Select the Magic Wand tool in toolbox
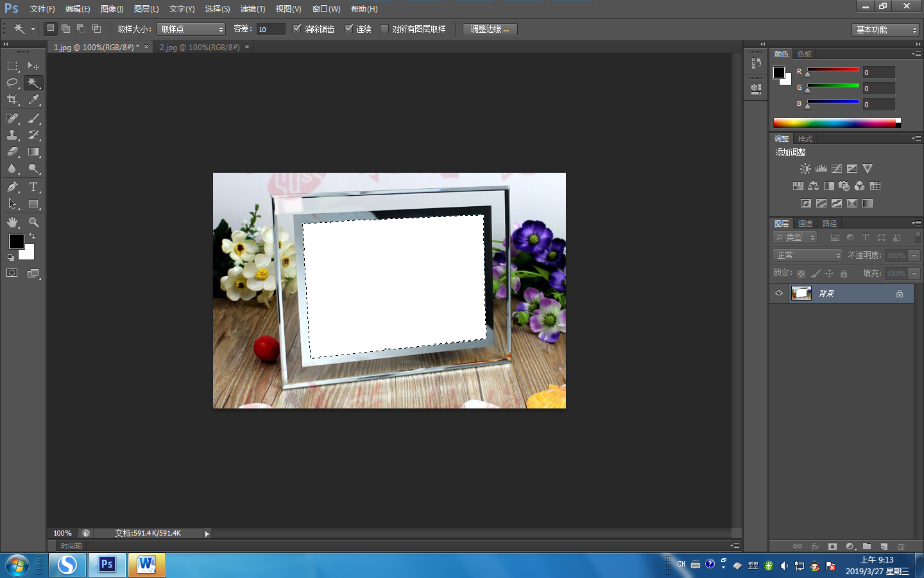 point(33,83)
